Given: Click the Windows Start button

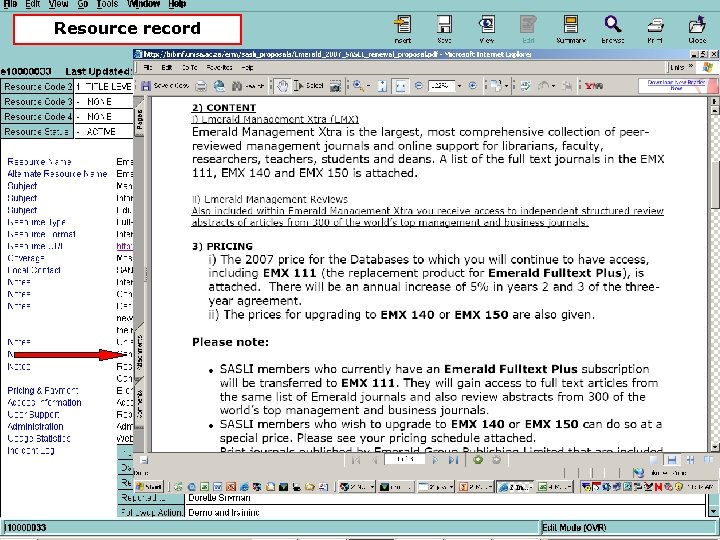Looking at the screenshot, I should (x=149, y=486).
